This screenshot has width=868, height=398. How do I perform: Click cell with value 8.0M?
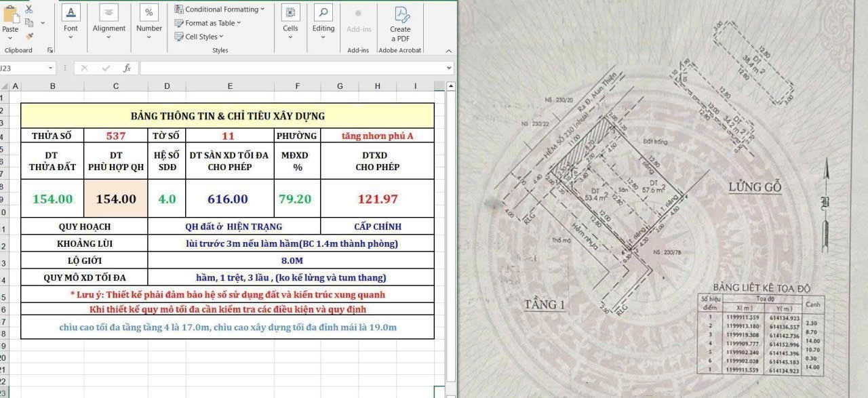pos(291,260)
